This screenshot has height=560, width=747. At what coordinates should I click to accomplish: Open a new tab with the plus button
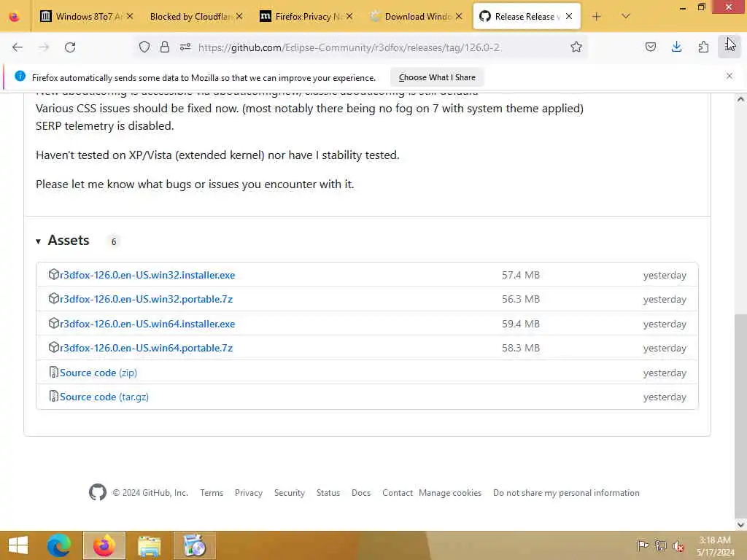597,17
